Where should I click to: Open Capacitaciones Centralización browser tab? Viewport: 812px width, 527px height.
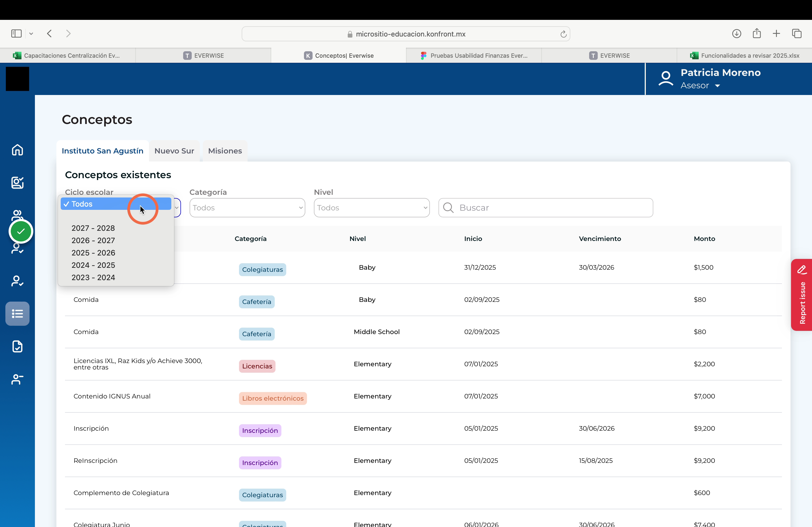68,56
